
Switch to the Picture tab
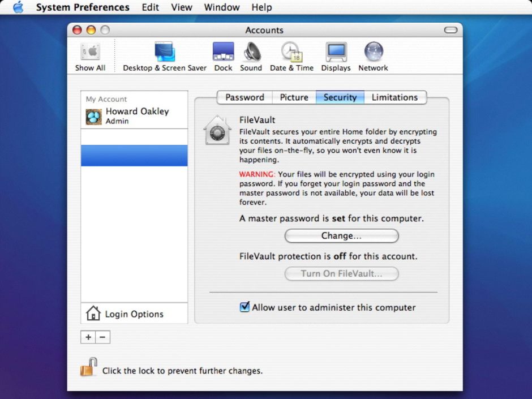(x=294, y=97)
